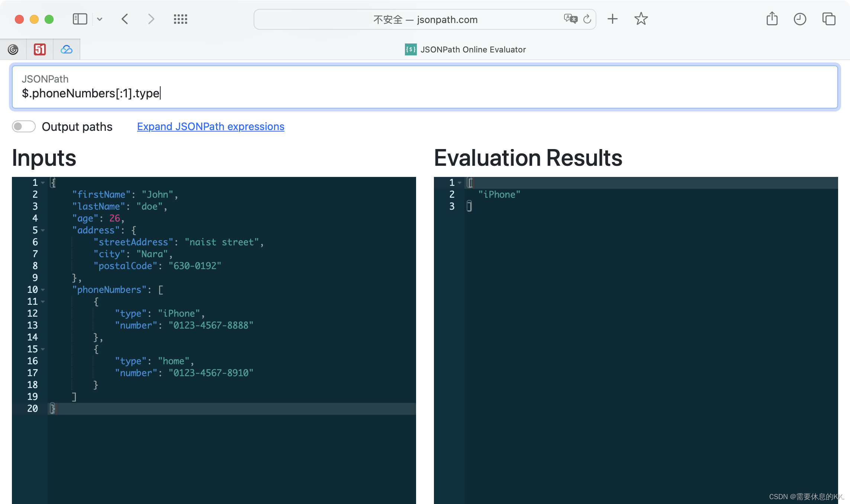Switch to the blue cloud pinned tab

(67, 49)
